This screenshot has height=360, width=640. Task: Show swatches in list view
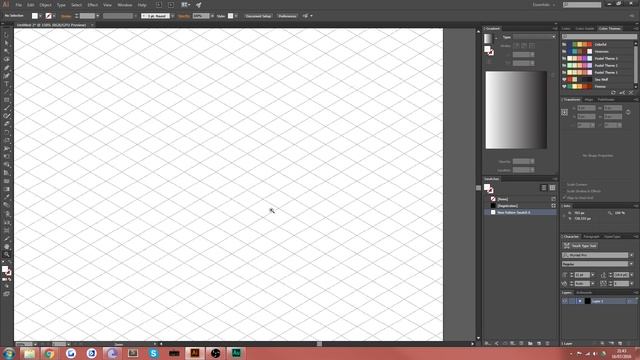click(544, 188)
